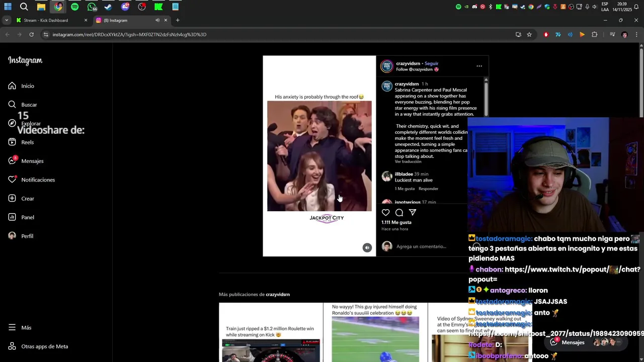Share the reel with paper plane icon
The height and width of the screenshot is (362, 644).
point(413,213)
